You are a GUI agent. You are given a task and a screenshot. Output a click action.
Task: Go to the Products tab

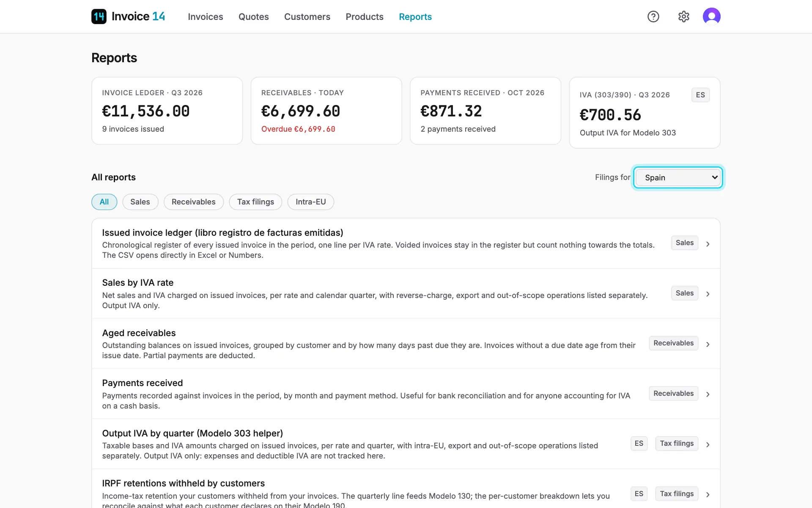pos(365,17)
